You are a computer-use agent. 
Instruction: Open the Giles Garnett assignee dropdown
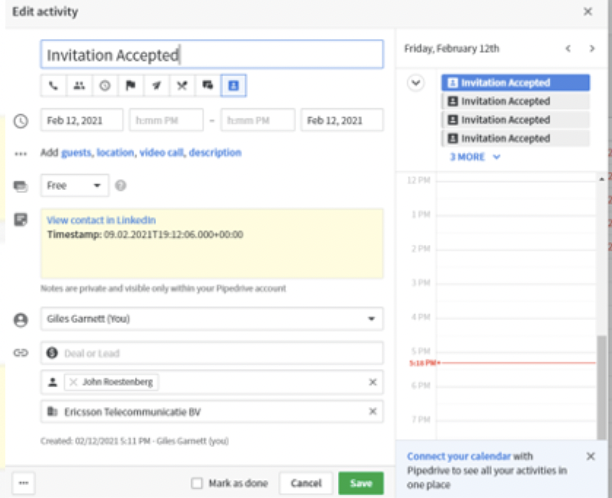click(212, 319)
